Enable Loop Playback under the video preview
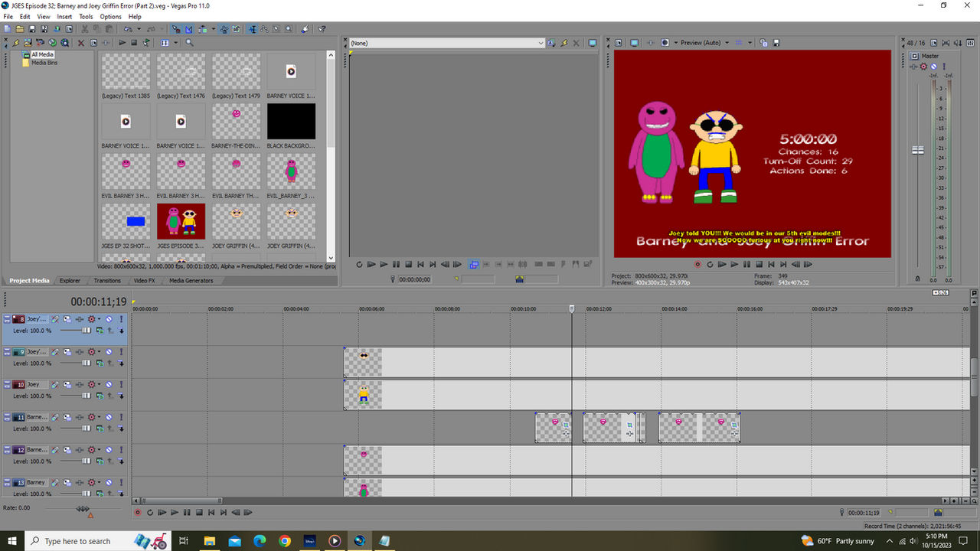The image size is (980, 551). [710, 264]
